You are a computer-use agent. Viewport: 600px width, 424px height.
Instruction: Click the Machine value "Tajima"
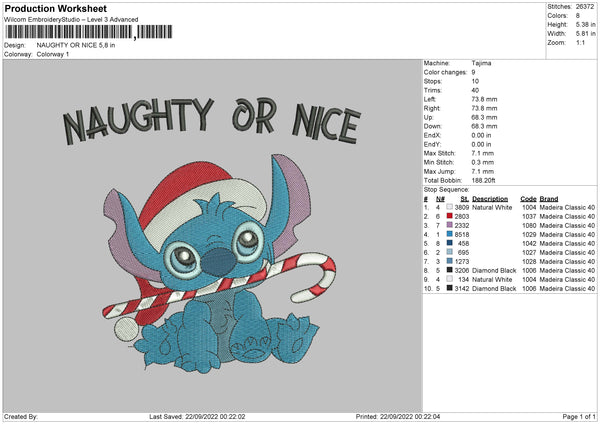click(x=481, y=63)
